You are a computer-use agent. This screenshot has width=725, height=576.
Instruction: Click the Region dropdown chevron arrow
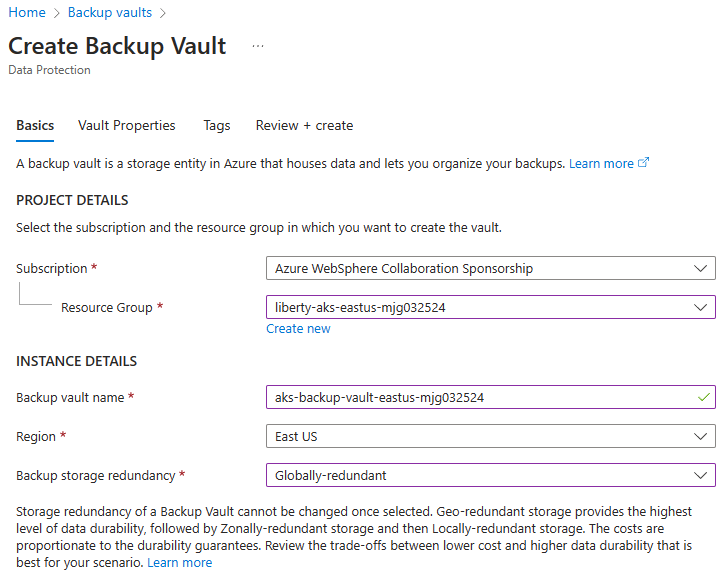click(x=700, y=436)
